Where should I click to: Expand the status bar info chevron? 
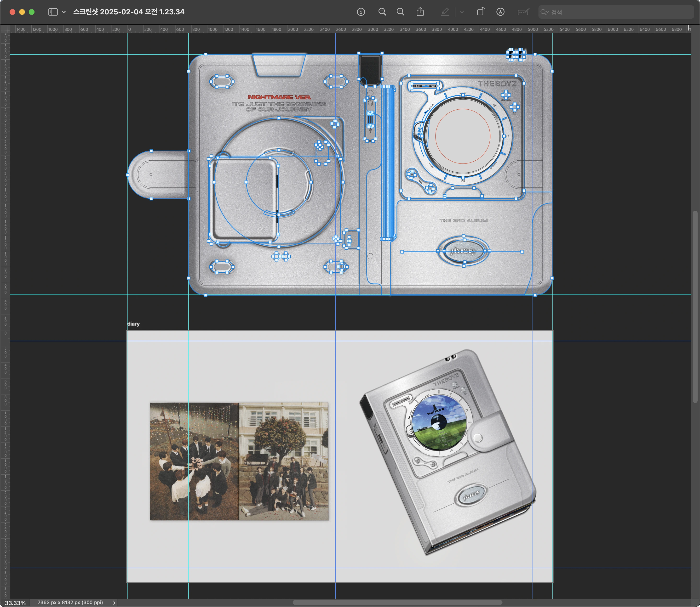114,603
